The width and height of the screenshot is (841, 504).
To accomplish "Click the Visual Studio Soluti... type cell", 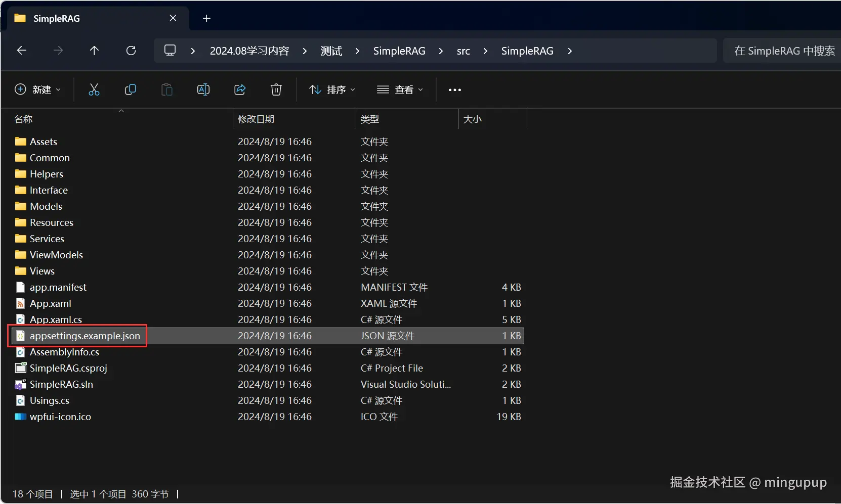I will pos(406,384).
